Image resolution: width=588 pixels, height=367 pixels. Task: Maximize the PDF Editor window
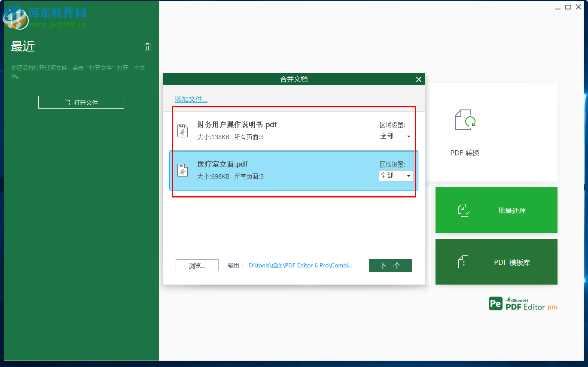pyautogui.click(x=568, y=7)
